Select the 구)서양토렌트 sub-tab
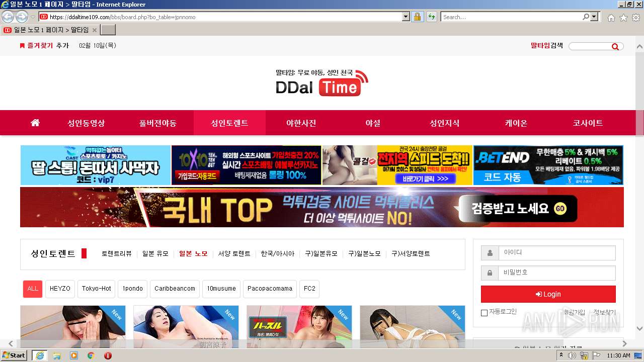Viewport: 644px width, 362px height. tap(411, 254)
